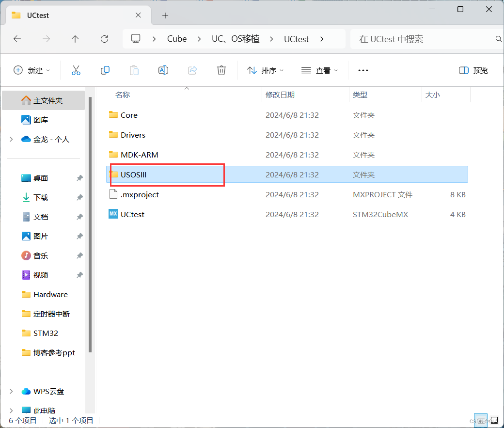Select the Rename icon
This screenshot has height=428, width=504.
pos(163,70)
